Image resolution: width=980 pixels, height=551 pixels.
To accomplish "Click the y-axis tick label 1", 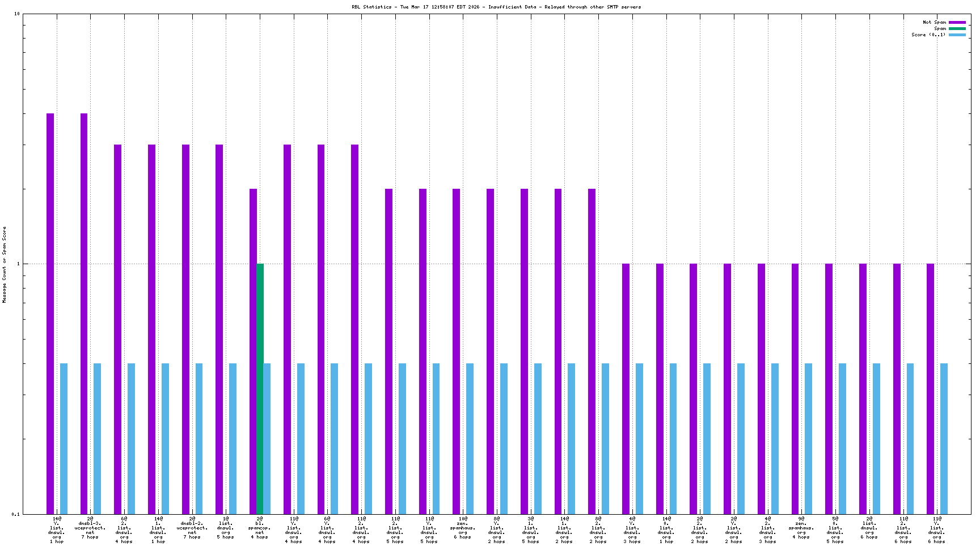I will (18, 264).
